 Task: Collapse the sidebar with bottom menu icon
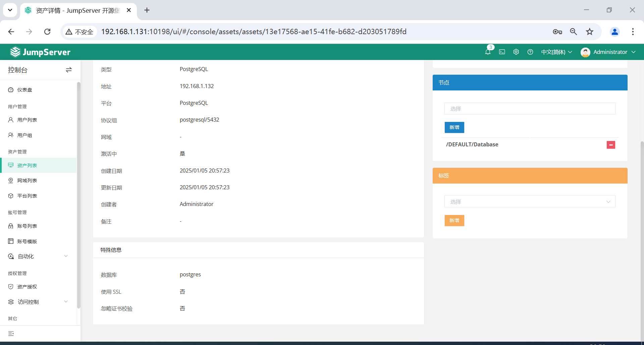(x=11, y=334)
